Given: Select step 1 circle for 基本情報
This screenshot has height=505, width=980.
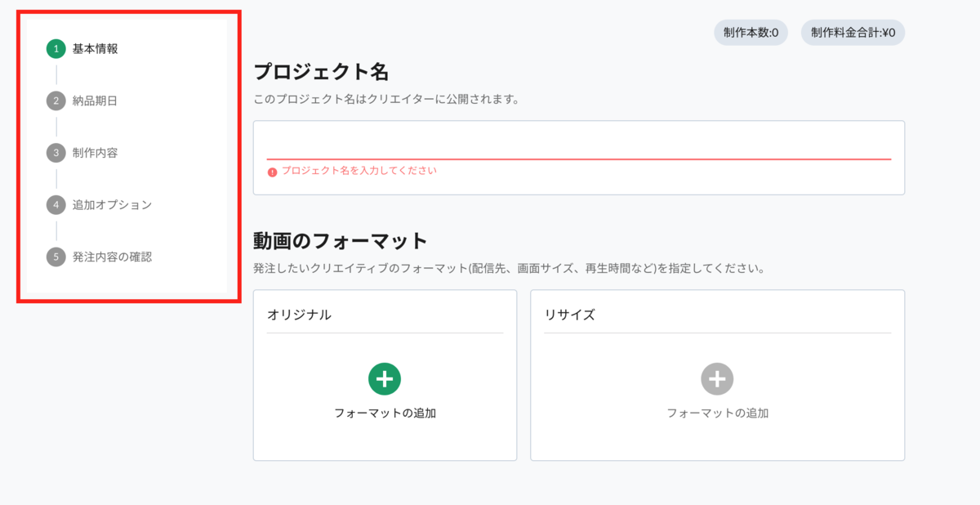Looking at the screenshot, I should (56, 49).
